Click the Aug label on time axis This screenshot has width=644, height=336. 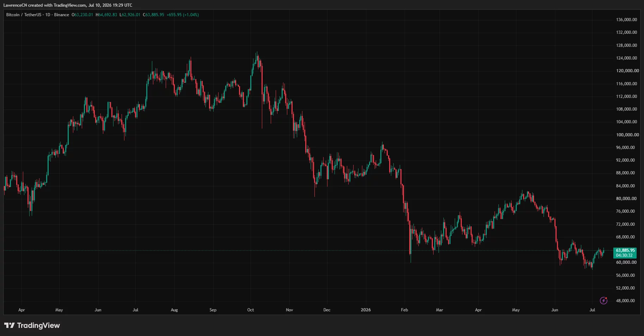[174, 310]
